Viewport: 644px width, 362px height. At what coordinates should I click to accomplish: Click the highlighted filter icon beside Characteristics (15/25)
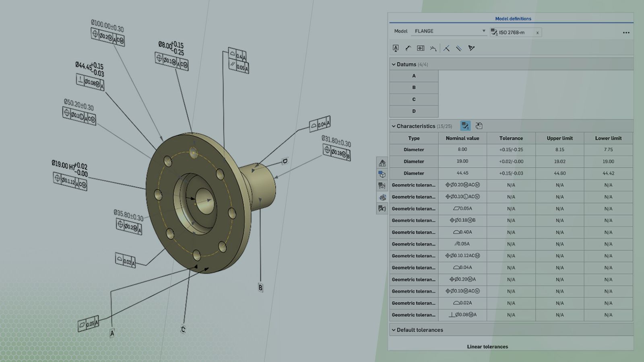click(x=465, y=125)
